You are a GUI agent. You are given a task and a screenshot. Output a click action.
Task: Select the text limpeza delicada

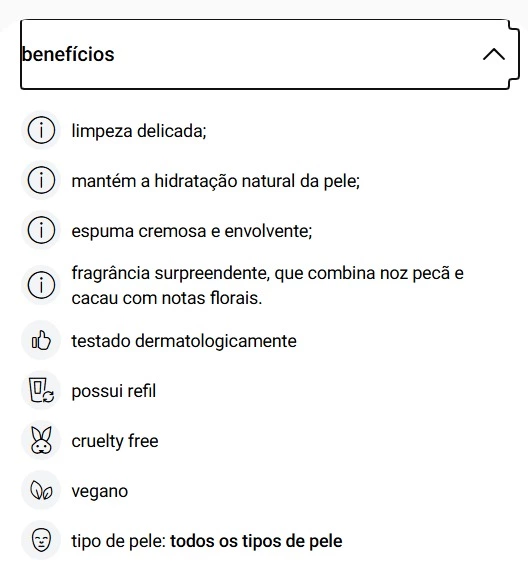pyautogui.click(x=139, y=131)
